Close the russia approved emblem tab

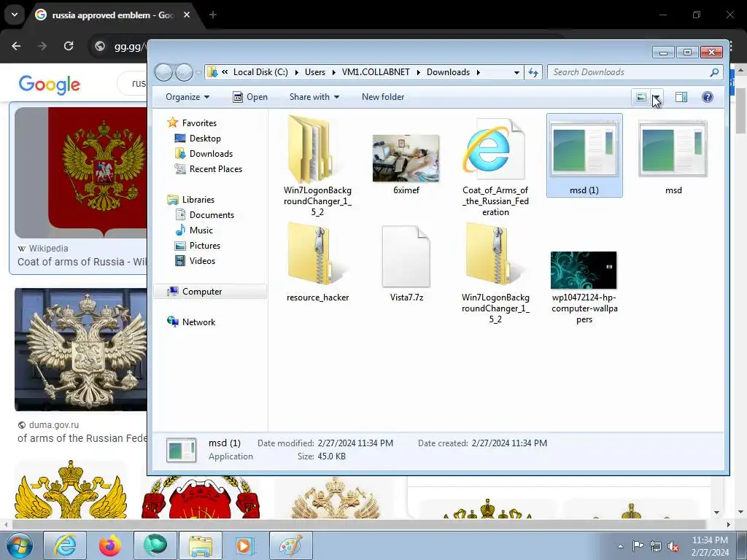[187, 15]
